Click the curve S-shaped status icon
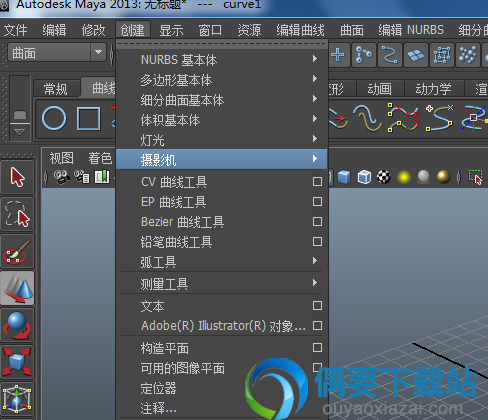 click(389, 55)
